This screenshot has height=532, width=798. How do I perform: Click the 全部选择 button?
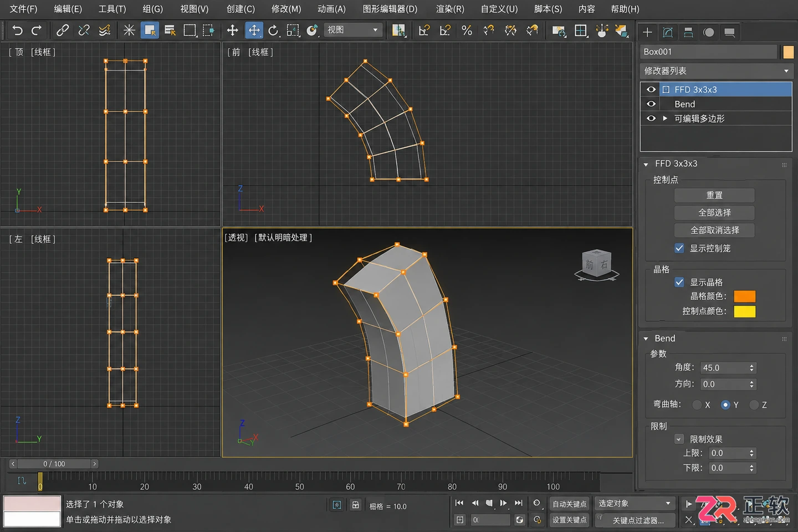click(714, 213)
